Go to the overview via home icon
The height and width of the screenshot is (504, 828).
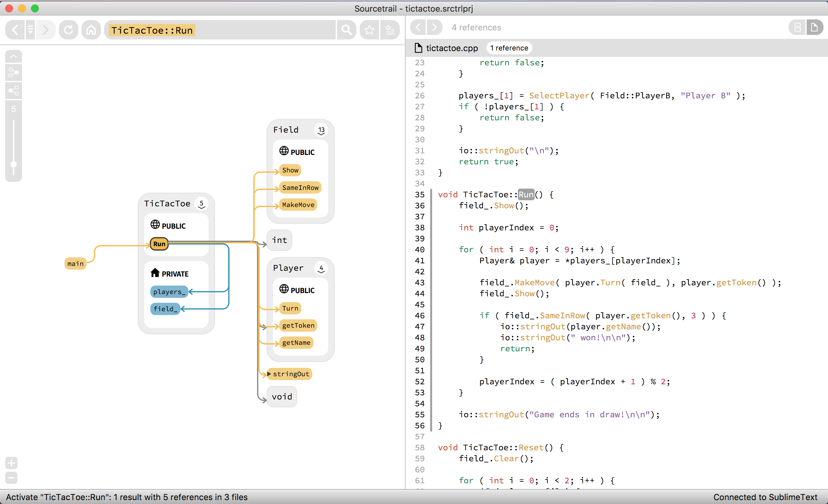pyautogui.click(x=91, y=30)
